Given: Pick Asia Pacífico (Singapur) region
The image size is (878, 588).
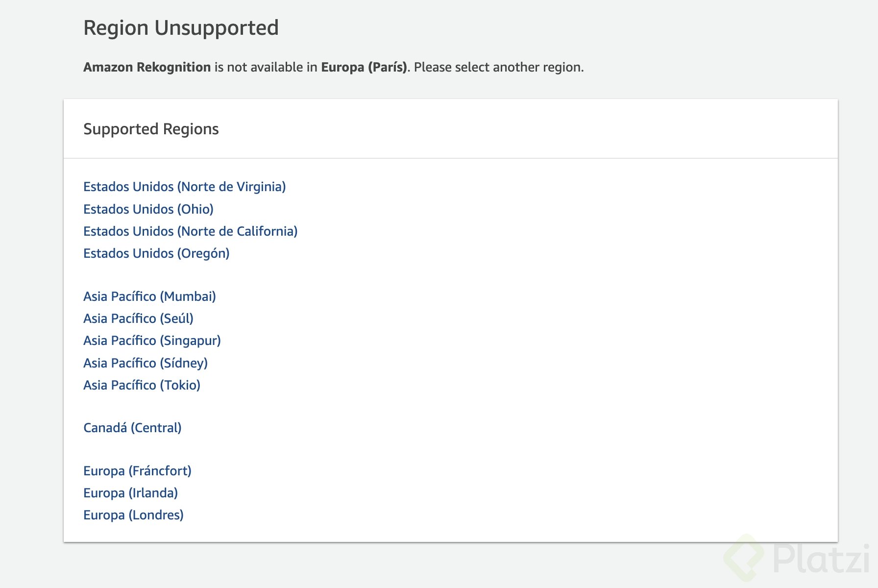Looking at the screenshot, I should tap(152, 341).
